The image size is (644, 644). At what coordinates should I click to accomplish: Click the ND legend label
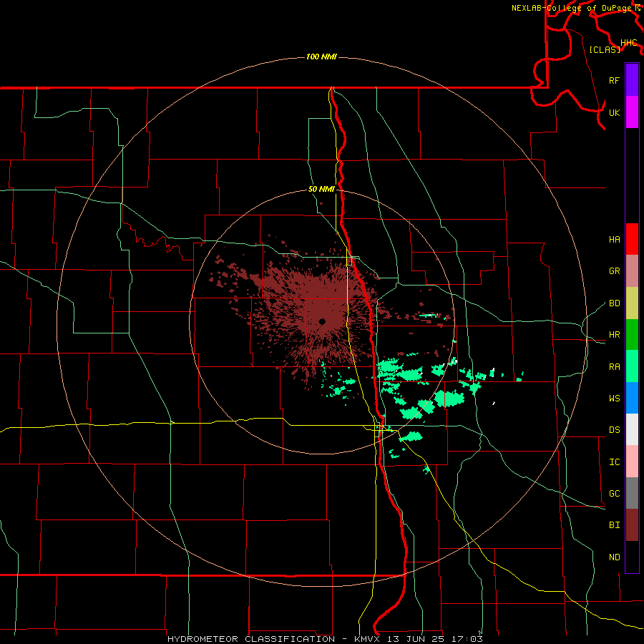(x=614, y=557)
